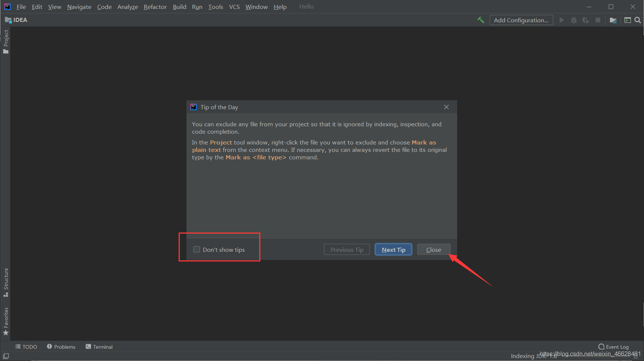Open the VCS menu
Viewport: 644px width, 361px height.
coord(234,7)
